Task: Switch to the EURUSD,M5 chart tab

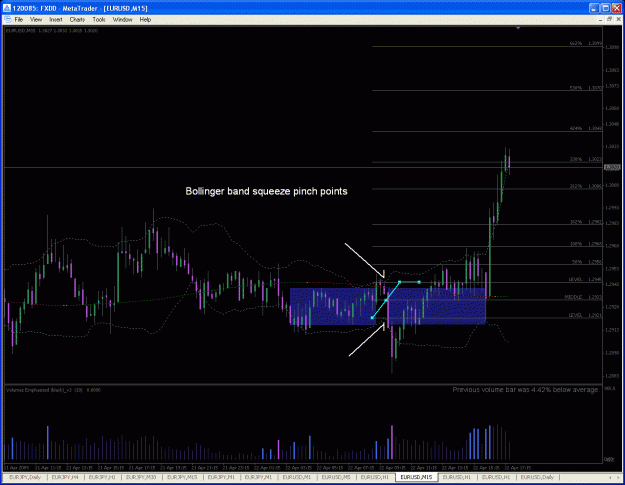Action: (336, 477)
